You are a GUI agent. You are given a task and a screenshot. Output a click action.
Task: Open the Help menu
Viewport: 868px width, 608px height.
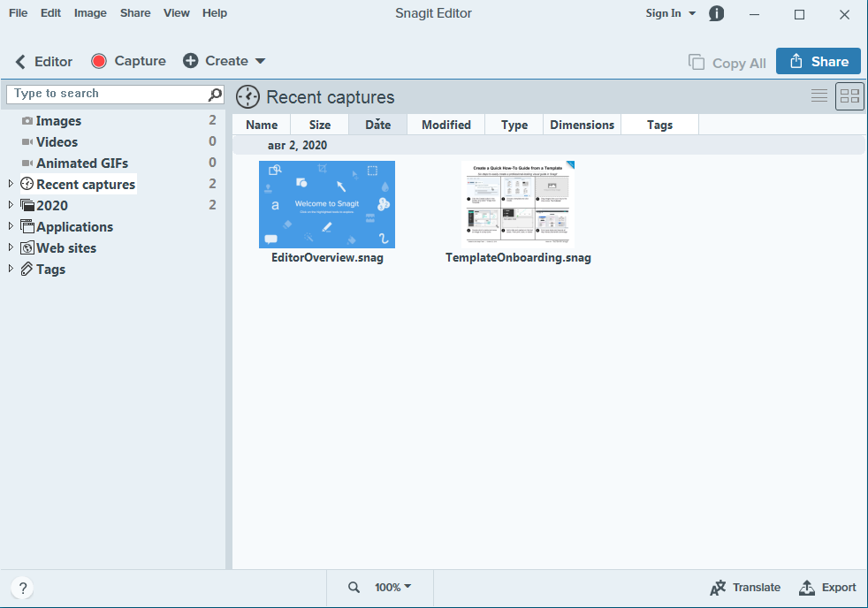point(214,13)
